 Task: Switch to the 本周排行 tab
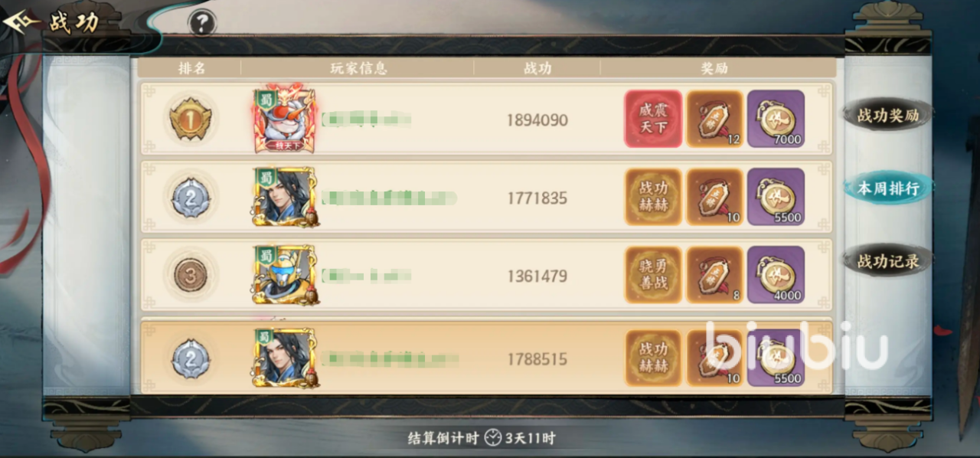point(887,188)
